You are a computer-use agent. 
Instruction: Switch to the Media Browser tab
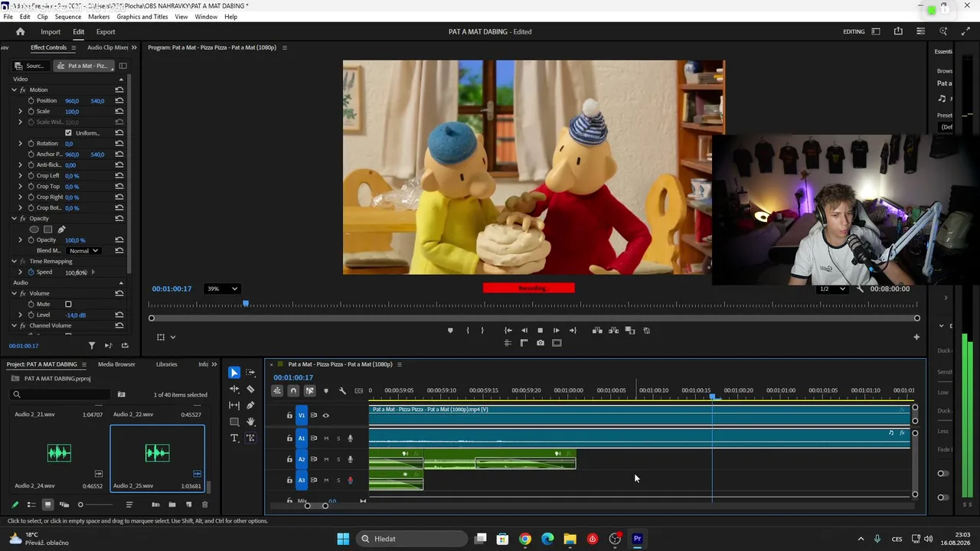(x=116, y=364)
